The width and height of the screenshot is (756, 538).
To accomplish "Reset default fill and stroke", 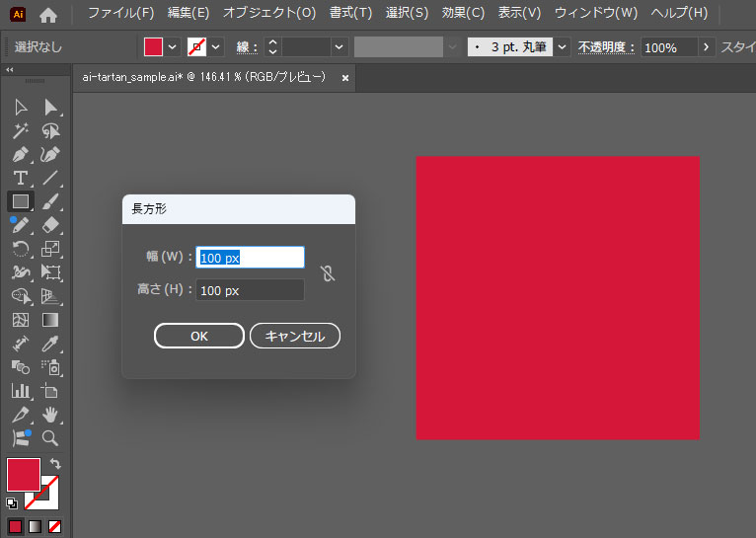I will click(x=12, y=503).
